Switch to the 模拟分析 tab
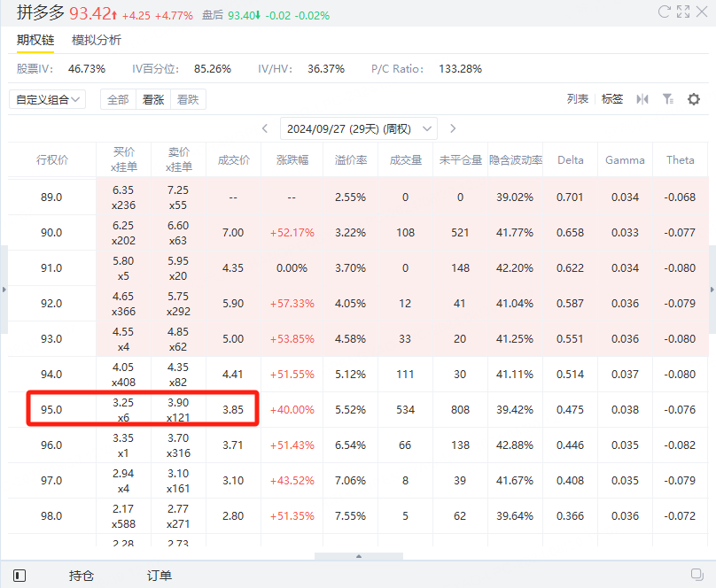 click(97, 40)
